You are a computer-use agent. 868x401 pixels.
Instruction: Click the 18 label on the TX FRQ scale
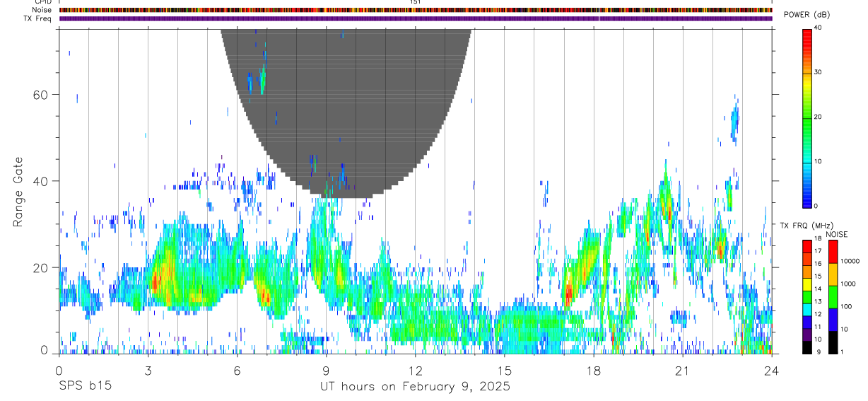coord(818,239)
